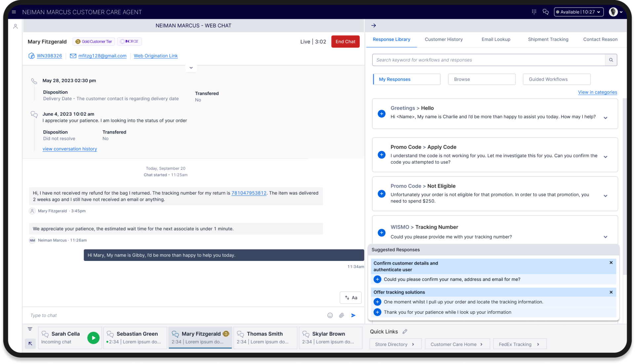
Task: Edit Quick Links with the pencil icon
Action: pyautogui.click(x=405, y=331)
